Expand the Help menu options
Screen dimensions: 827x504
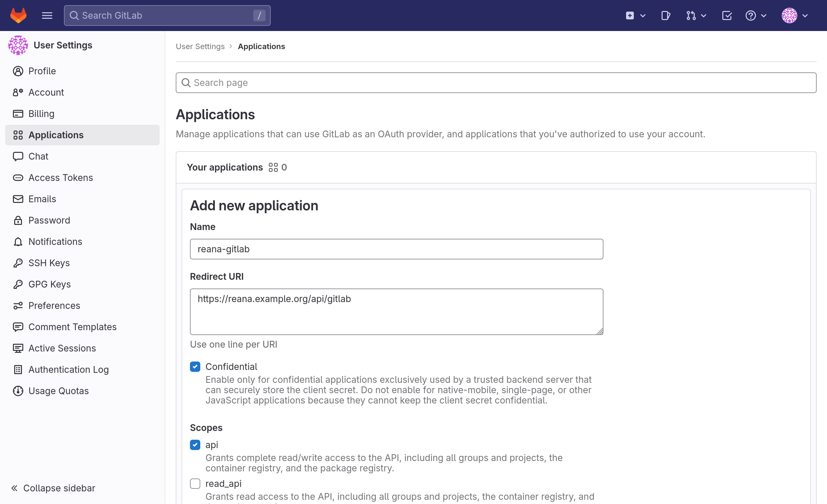pos(756,16)
